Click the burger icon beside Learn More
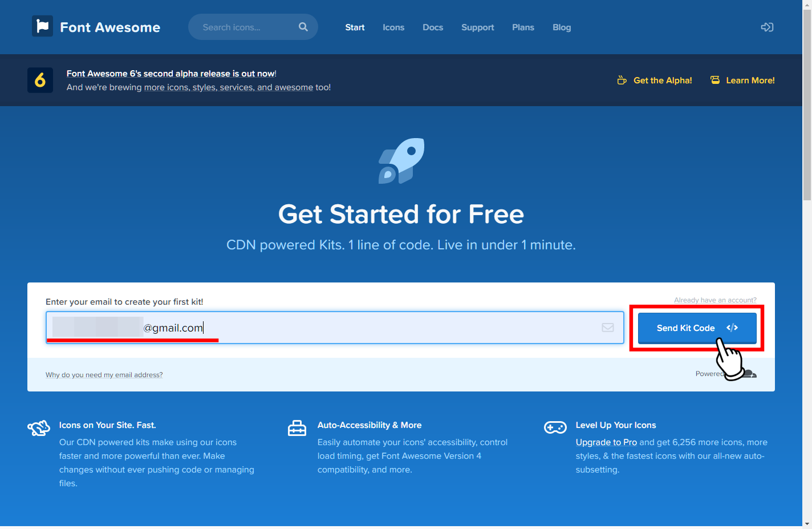 point(715,80)
